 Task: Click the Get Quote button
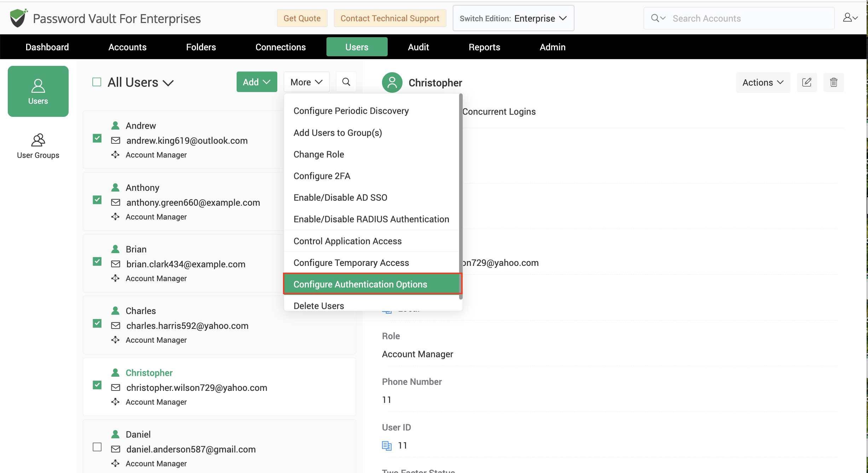[302, 18]
